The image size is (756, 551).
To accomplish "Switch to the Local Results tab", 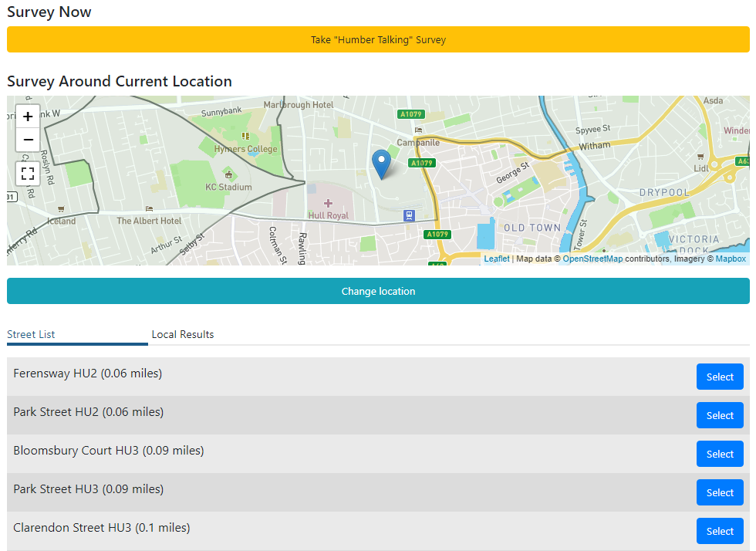I will tap(183, 334).
